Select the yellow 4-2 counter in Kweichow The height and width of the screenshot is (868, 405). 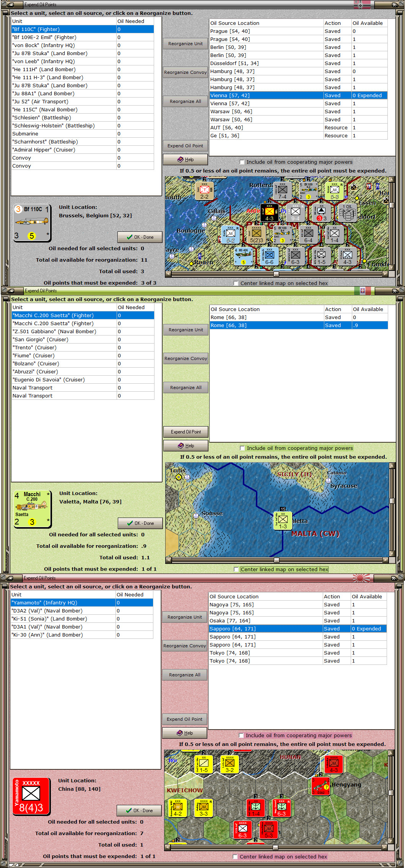coord(177,808)
